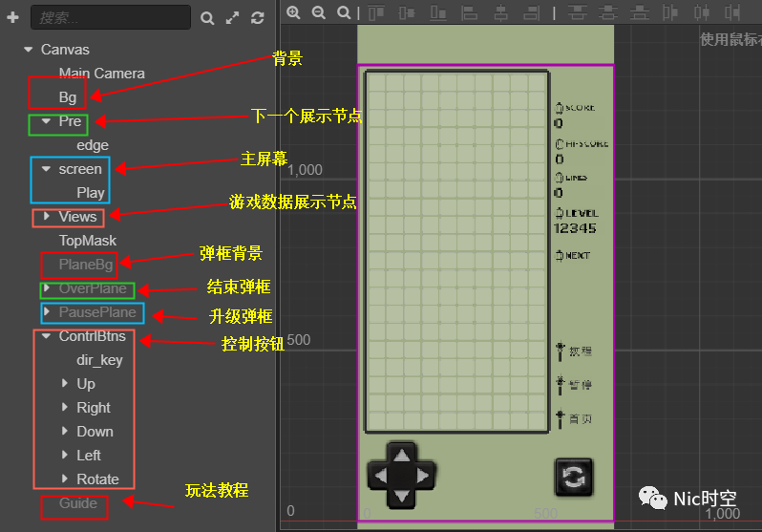762x532 pixels.
Task: Click the expand/collapse all nodes icon
Action: click(232, 18)
